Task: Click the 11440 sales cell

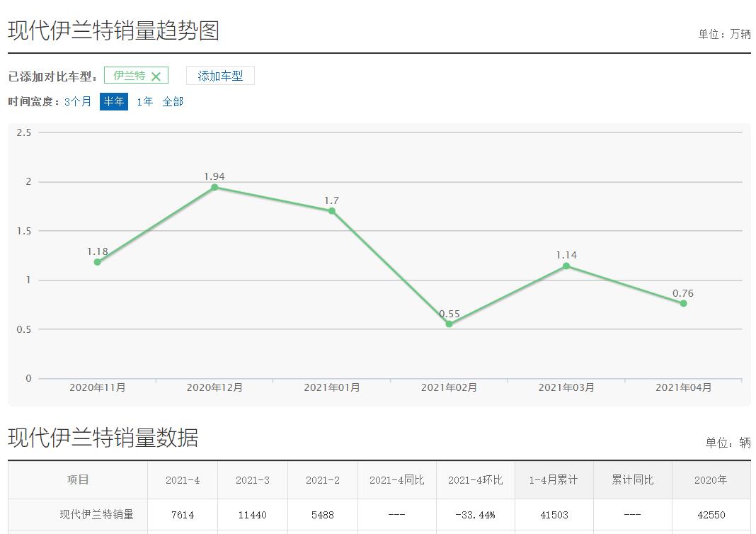Action: click(x=253, y=515)
